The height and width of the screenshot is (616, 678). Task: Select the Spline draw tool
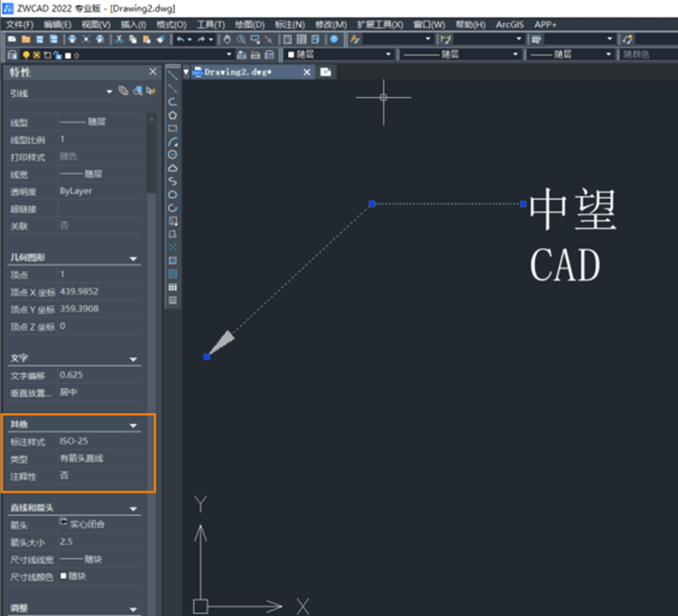[172, 181]
